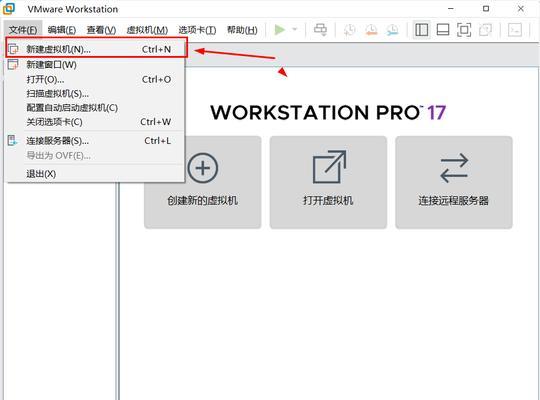Image resolution: width=540 pixels, height=400 pixels.
Task: Select 新建窗口(W) from File menu
Action: click(x=95, y=64)
